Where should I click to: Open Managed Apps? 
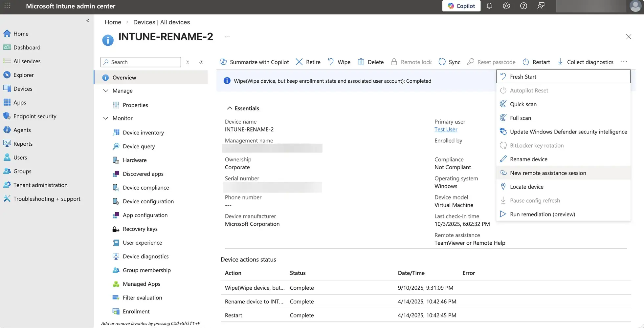point(142,284)
